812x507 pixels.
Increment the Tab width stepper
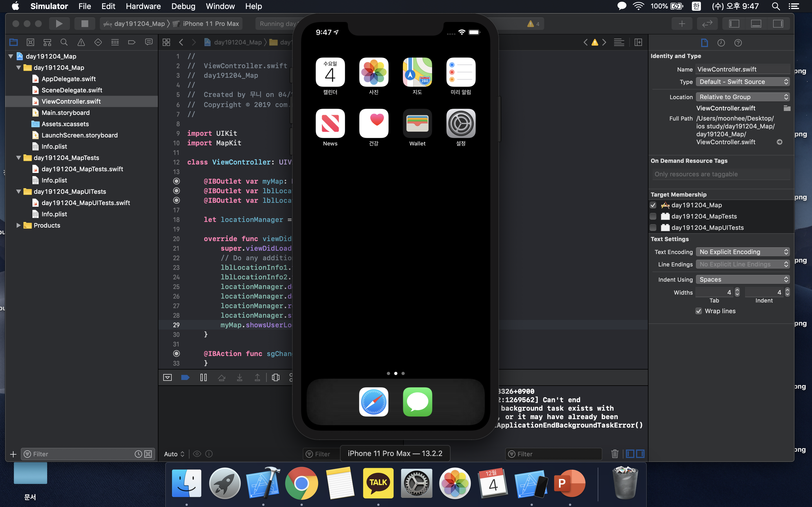[x=737, y=290]
